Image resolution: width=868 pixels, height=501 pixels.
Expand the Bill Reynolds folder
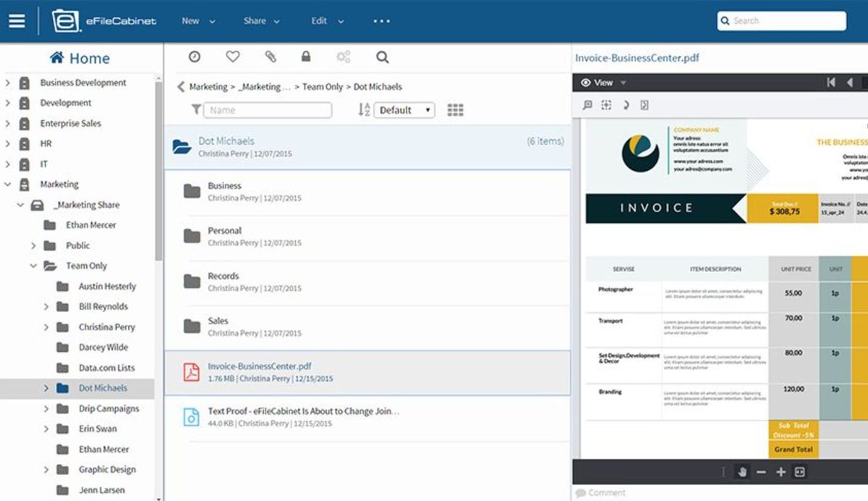(x=46, y=306)
